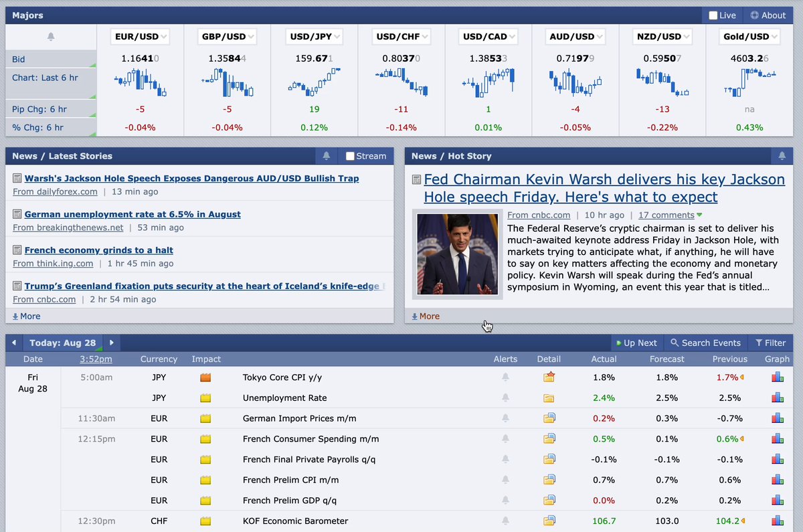The width and height of the screenshot is (803, 532).
Task: Open the Gold/USD instrument dropdown
Action: click(x=749, y=37)
